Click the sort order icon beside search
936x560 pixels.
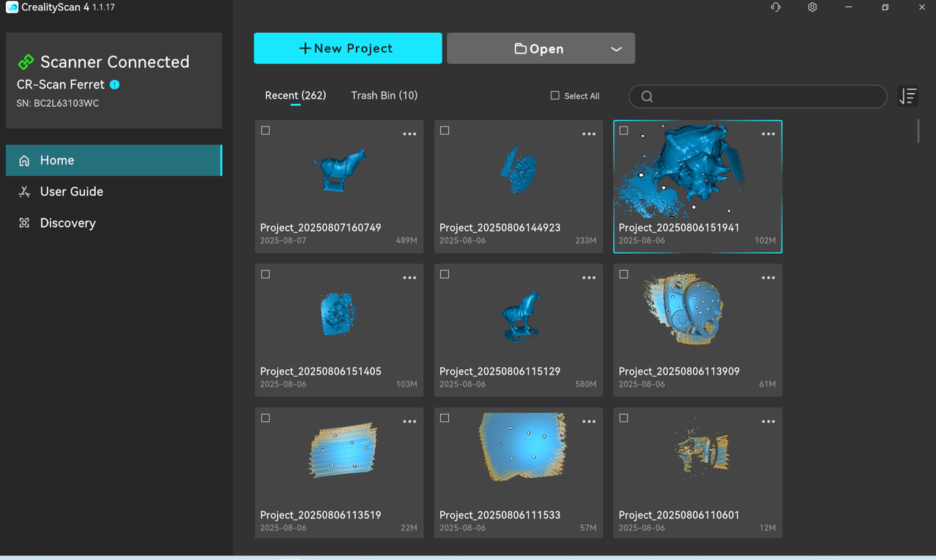click(907, 96)
